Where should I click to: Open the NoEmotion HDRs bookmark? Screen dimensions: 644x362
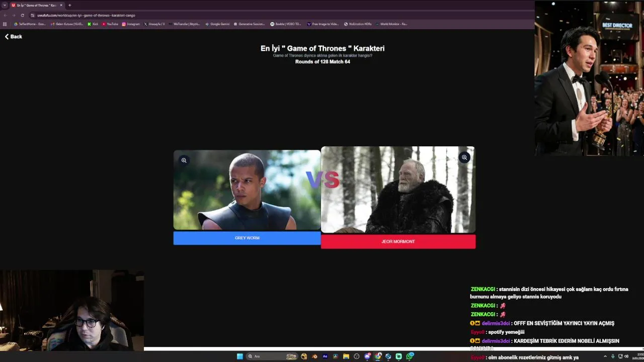tap(358, 24)
